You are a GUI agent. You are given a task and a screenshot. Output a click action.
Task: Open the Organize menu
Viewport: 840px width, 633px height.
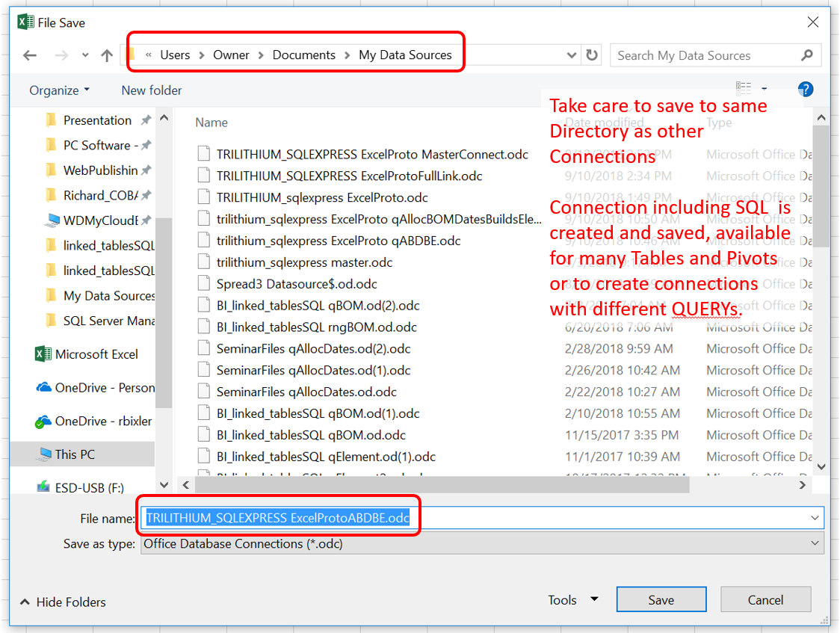click(60, 90)
